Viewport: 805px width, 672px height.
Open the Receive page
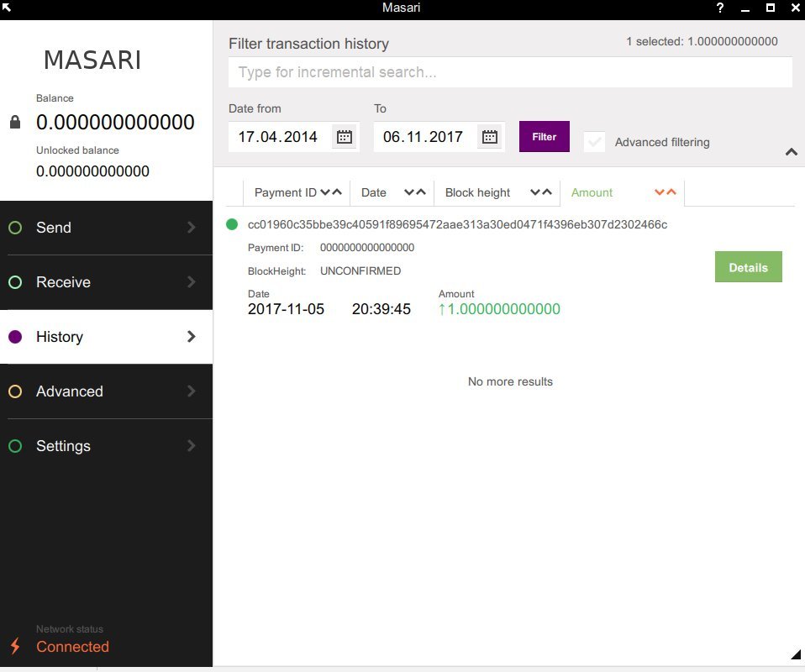(106, 282)
